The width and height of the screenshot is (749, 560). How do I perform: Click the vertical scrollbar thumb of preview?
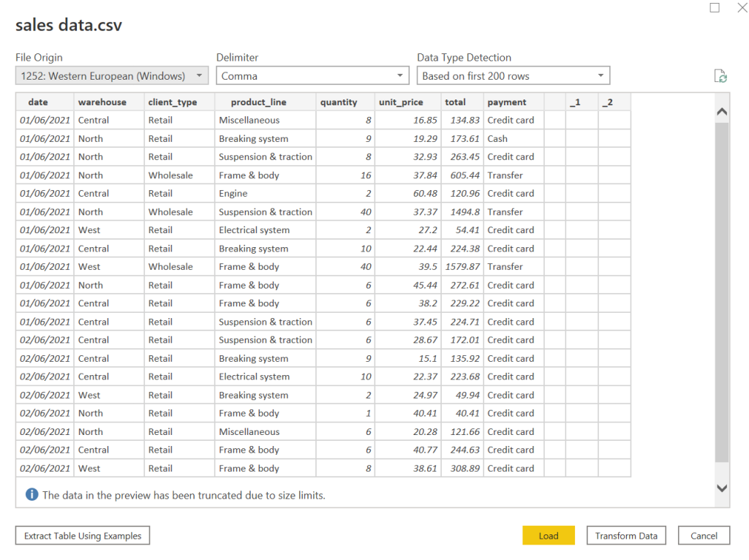[x=722, y=292]
